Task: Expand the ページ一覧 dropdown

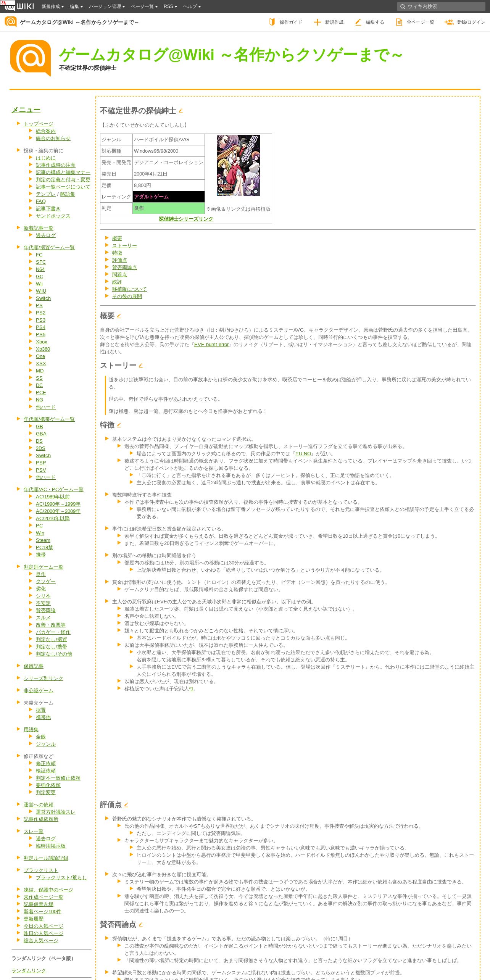Action: click(144, 6)
